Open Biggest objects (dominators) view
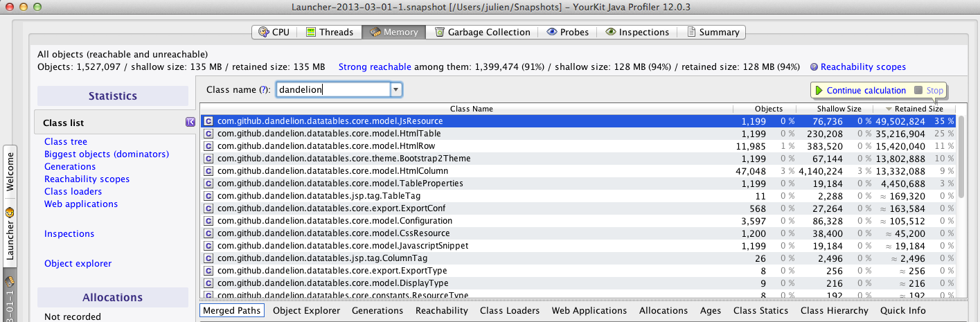The image size is (980, 322). [x=107, y=154]
